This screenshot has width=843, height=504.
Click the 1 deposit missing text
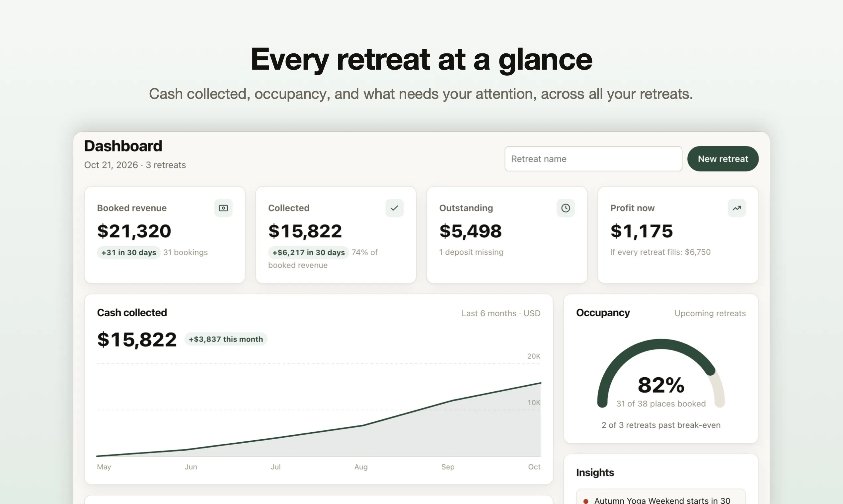point(471,252)
